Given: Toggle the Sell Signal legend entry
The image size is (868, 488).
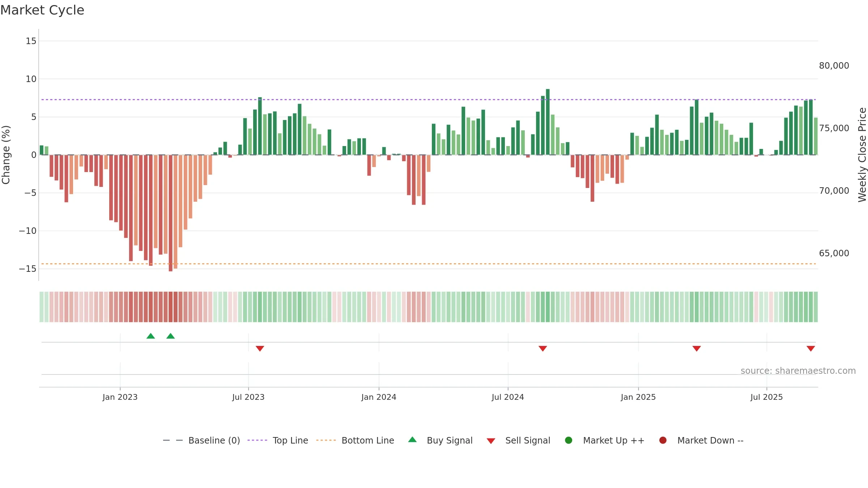Looking at the screenshot, I should pos(518,440).
